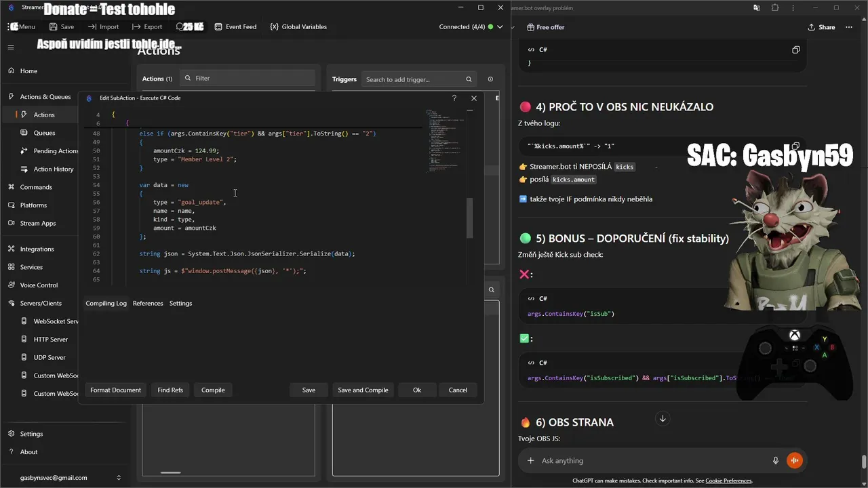Viewport: 868px width, 488px height.
Task: Click the code editor vertical scrollbar
Action: click(470, 218)
